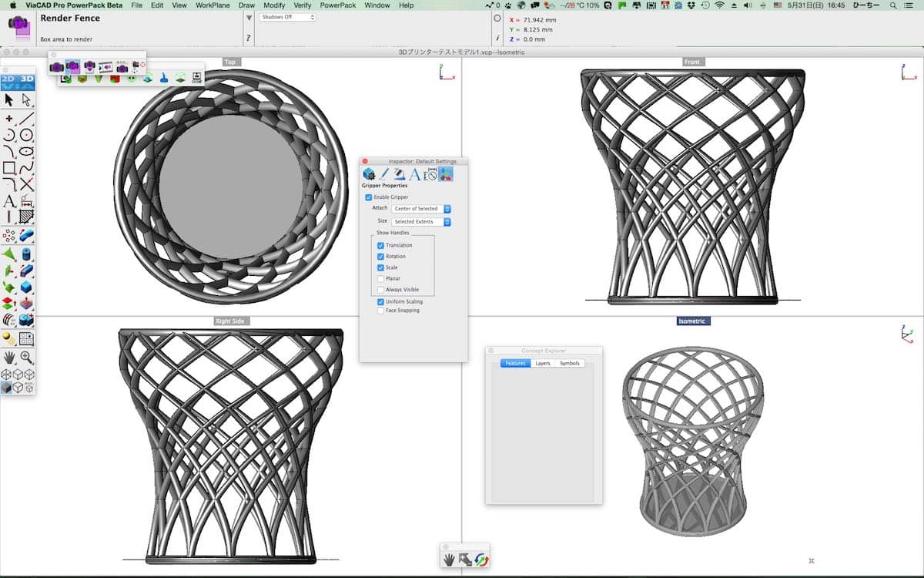Viewport: 924px width, 578px height.
Task: Expand the Shadows Off dropdown
Action: pyautogui.click(x=287, y=17)
